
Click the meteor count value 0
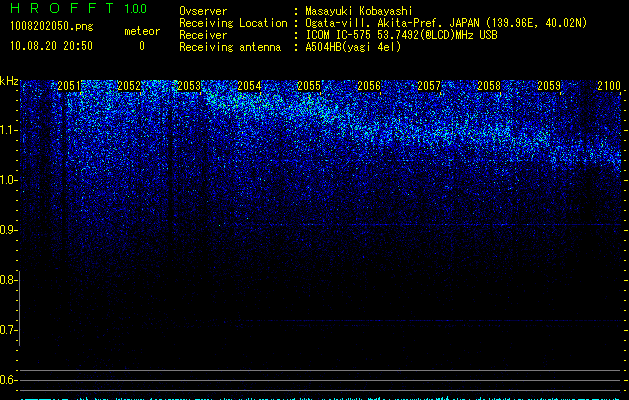click(142, 46)
